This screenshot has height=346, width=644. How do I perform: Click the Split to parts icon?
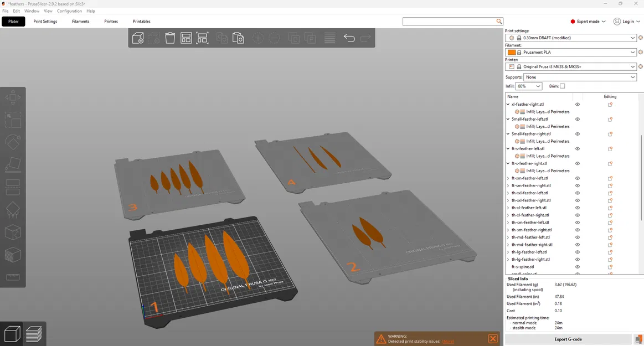pyautogui.click(x=310, y=38)
